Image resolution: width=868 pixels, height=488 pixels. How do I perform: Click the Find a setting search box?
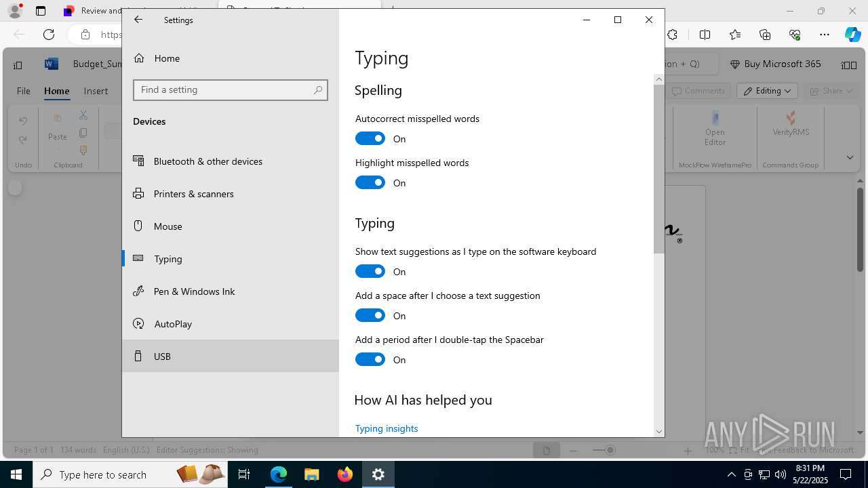point(230,89)
